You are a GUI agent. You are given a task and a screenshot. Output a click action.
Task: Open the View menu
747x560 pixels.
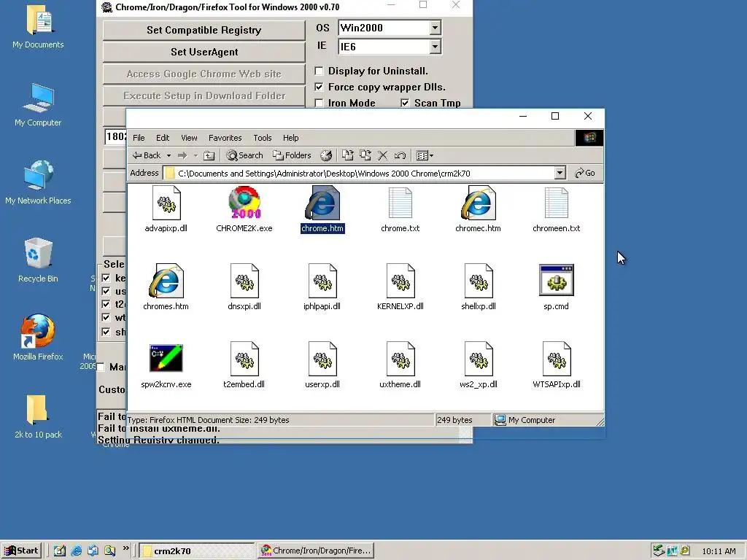point(189,138)
